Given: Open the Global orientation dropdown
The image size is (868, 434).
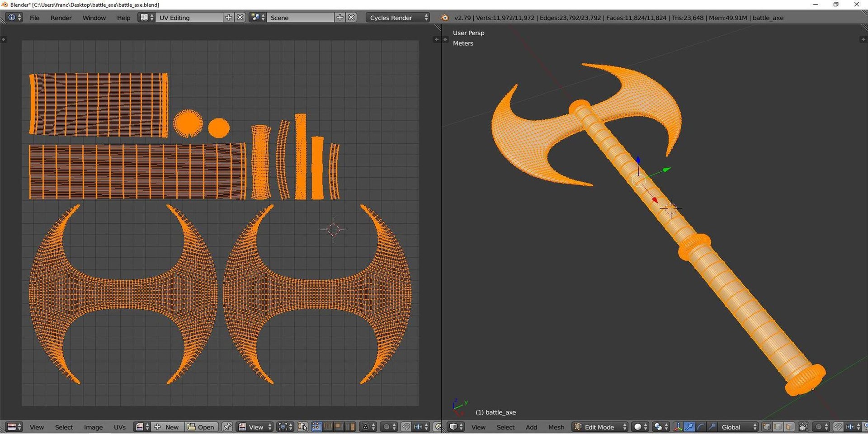Looking at the screenshot, I should click(x=738, y=427).
